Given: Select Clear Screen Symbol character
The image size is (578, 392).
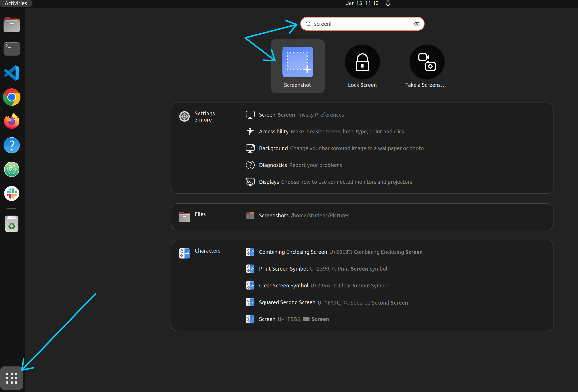Looking at the screenshot, I should 317,285.
